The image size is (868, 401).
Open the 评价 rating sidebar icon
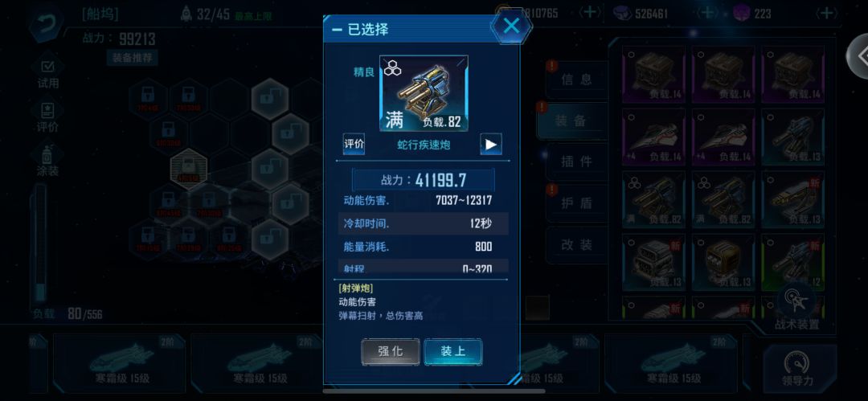click(x=47, y=117)
